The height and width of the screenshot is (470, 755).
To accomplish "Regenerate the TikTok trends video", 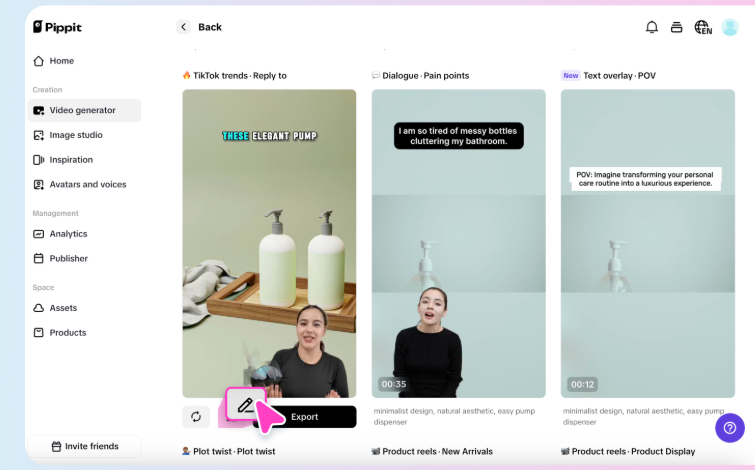I will 196,417.
